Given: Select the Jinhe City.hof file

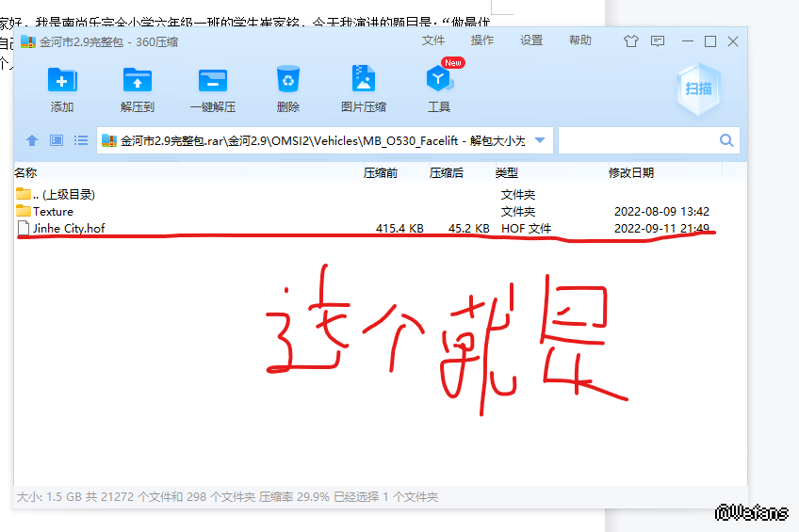Looking at the screenshot, I should click(68, 228).
